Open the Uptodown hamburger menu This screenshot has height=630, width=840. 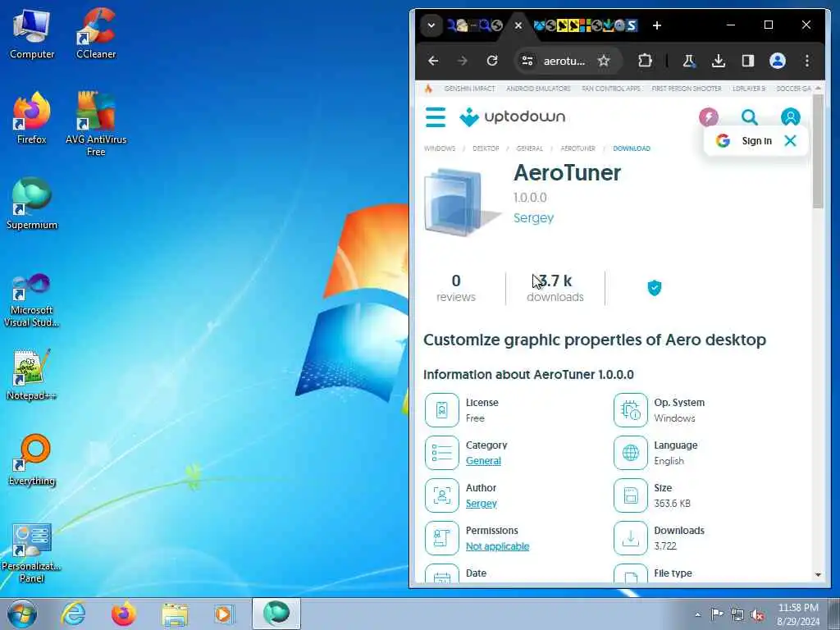436,116
